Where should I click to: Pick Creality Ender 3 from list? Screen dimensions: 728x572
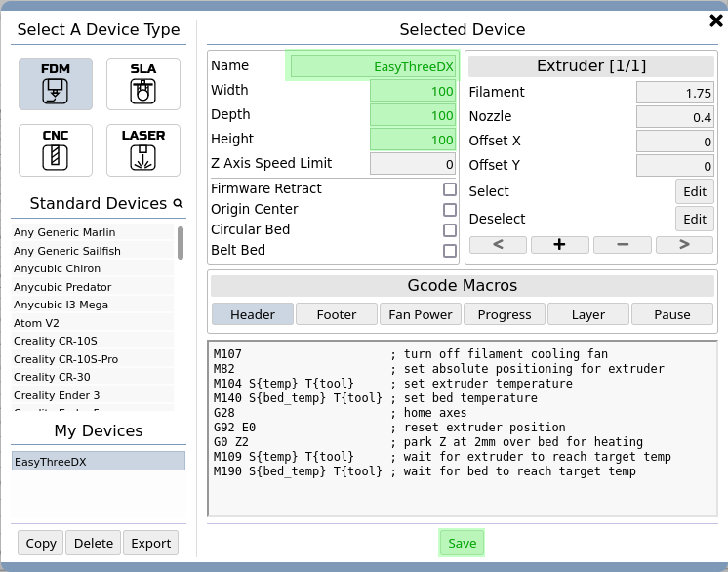(x=57, y=395)
